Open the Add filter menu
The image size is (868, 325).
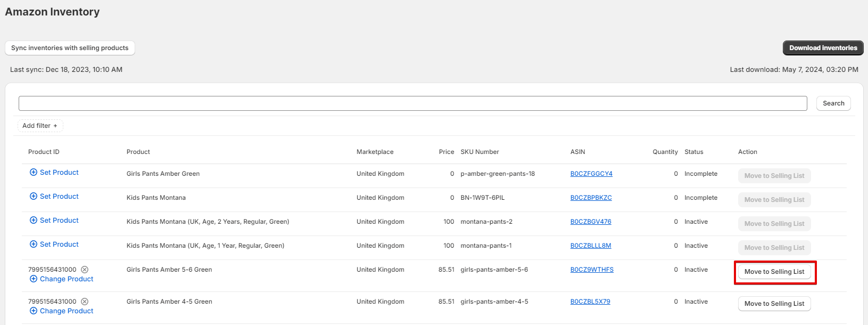40,126
